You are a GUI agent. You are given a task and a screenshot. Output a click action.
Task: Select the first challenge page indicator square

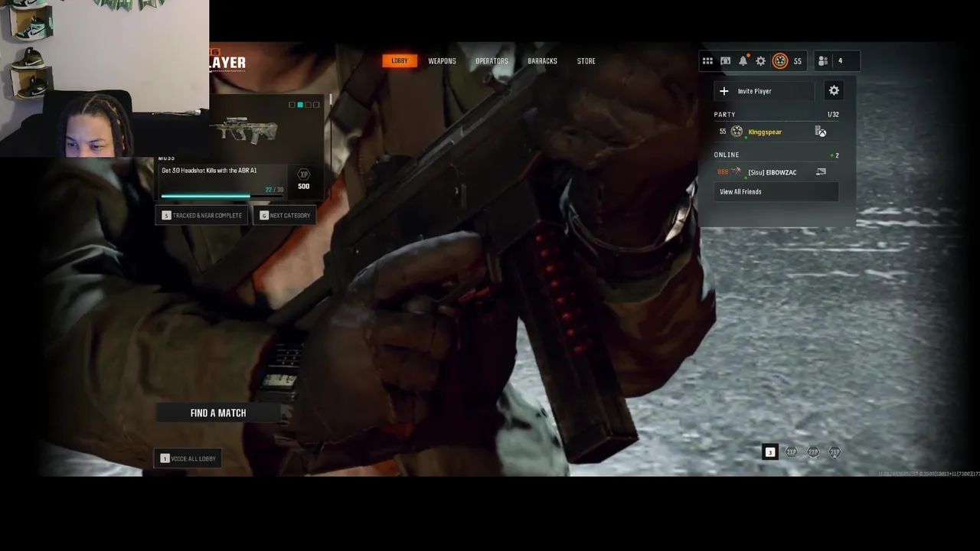[292, 105]
